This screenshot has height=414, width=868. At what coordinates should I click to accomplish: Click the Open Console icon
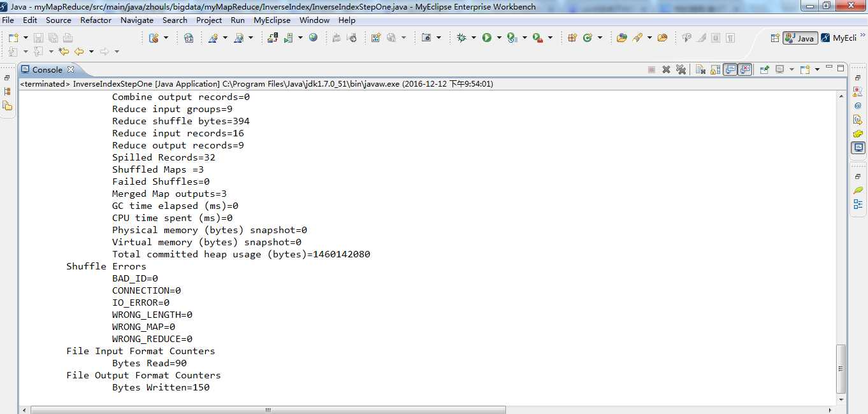(x=805, y=69)
